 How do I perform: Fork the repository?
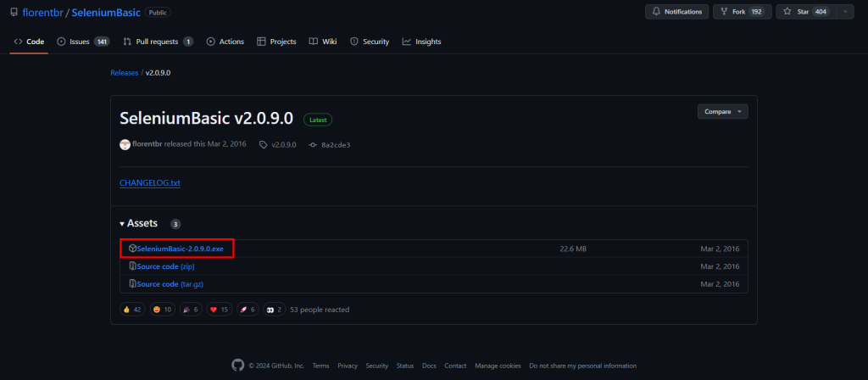coord(739,12)
